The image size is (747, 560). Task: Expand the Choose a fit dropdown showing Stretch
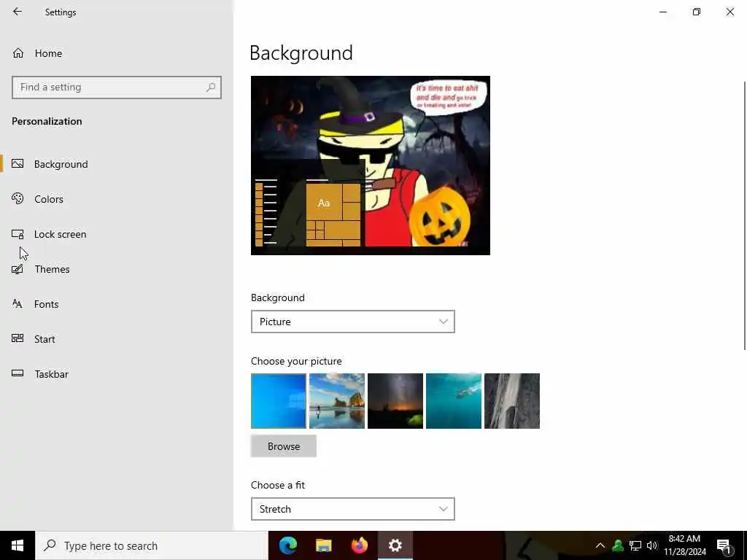pos(352,509)
